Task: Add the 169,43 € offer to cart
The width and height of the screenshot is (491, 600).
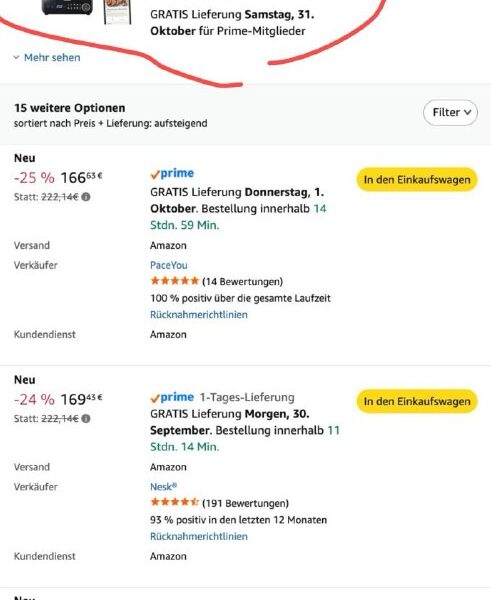Action: 417,401
